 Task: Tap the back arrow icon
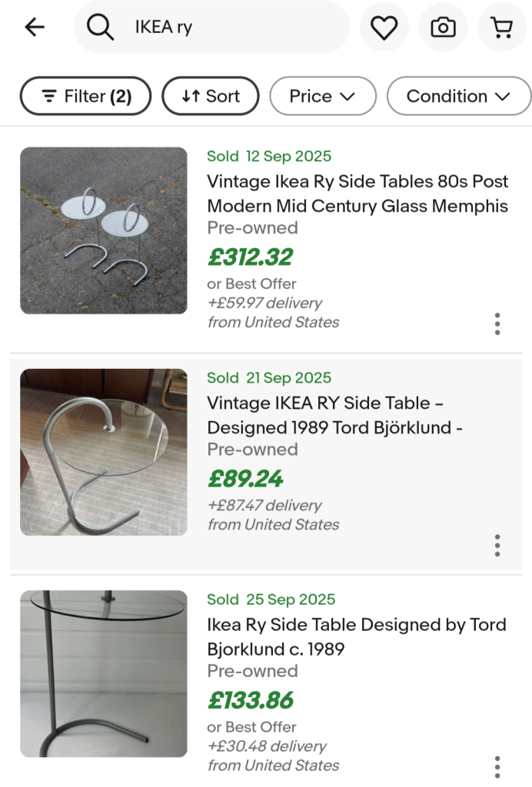click(x=35, y=28)
